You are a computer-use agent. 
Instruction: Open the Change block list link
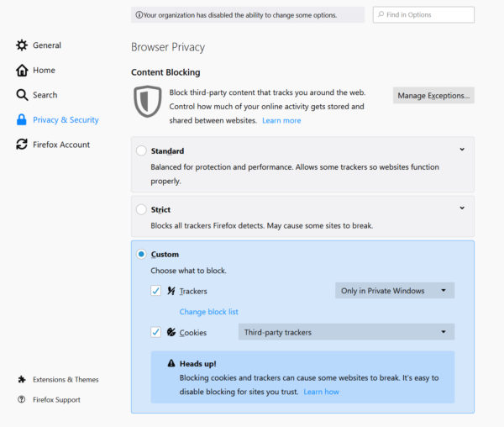tap(209, 312)
